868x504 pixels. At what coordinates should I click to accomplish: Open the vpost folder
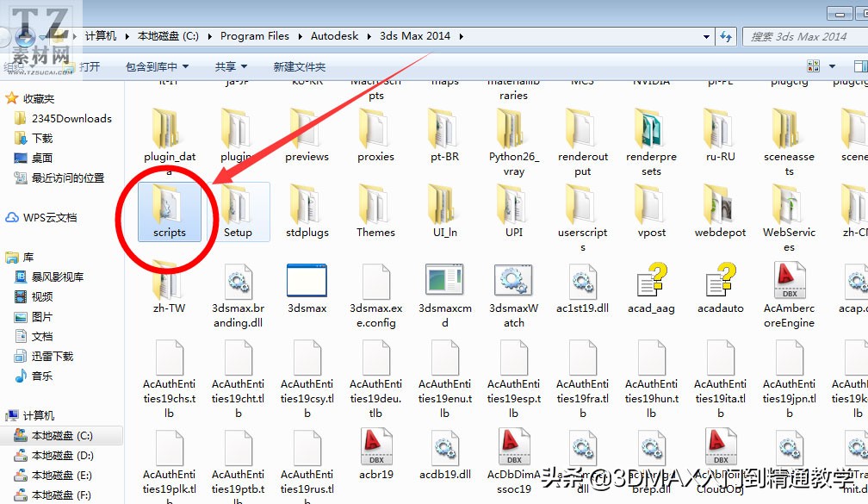(x=652, y=212)
